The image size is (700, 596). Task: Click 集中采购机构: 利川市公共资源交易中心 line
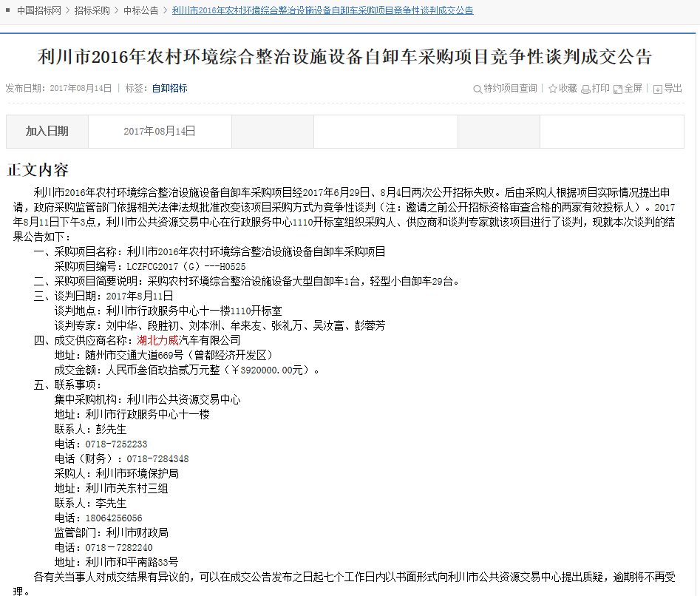pyautogui.click(x=147, y=399)
